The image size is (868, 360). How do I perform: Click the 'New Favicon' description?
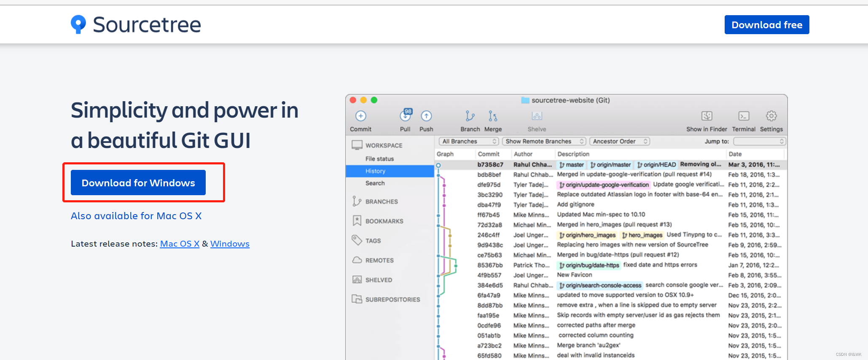575,275
